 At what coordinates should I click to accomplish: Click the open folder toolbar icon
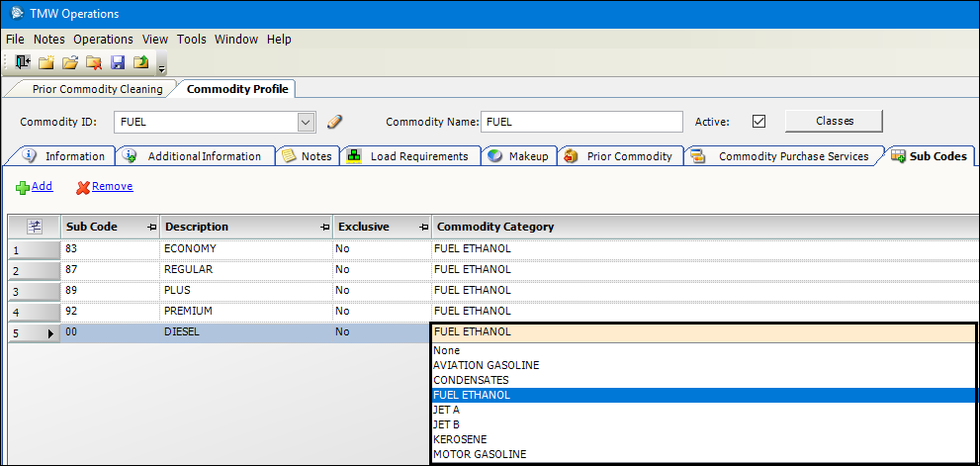69,62
